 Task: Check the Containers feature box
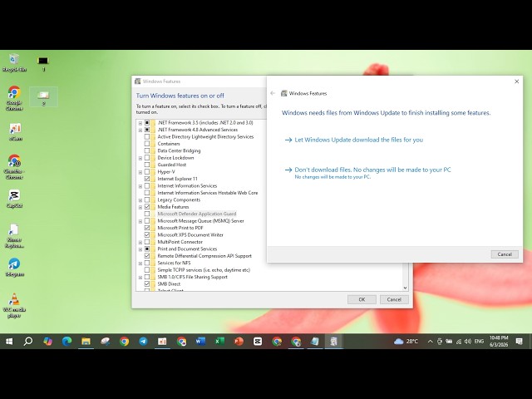147,144
